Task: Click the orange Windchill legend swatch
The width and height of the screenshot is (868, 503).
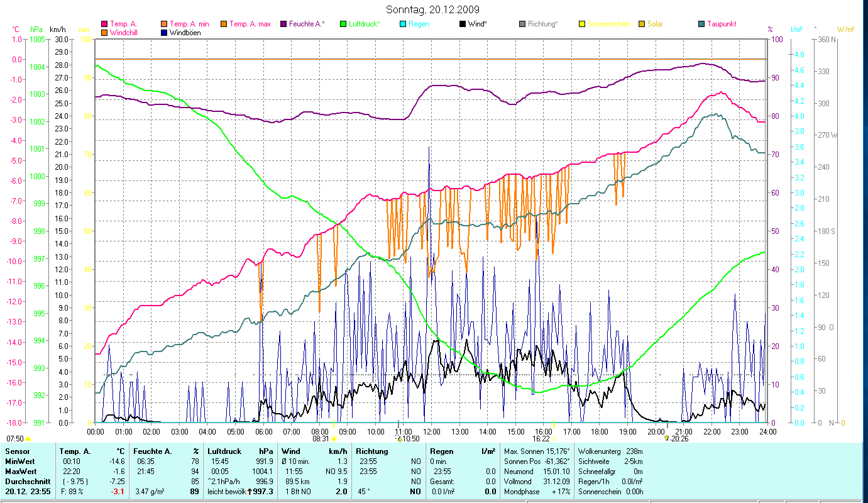Action: [105, 33]
